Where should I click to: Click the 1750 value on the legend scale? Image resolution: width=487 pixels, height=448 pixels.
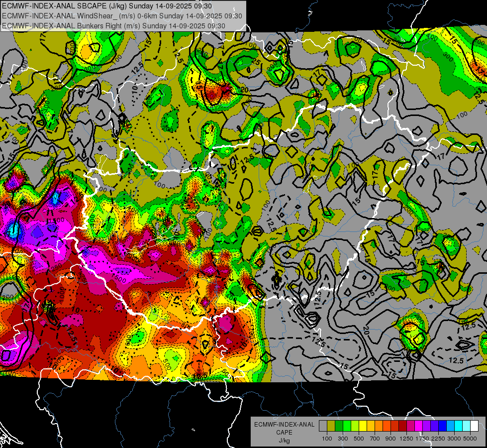(422, 439)
